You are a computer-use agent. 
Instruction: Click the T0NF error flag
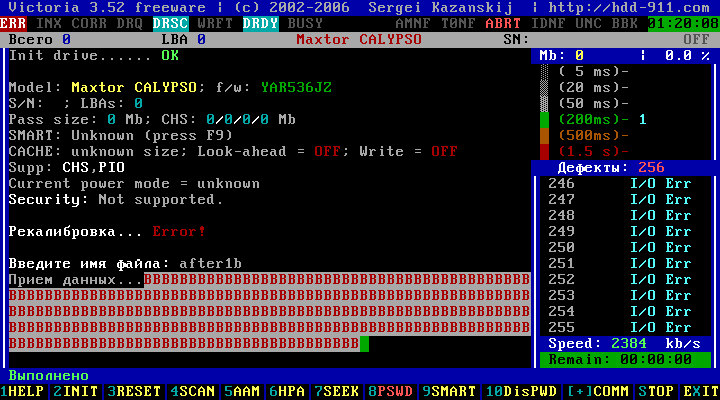coord(458,23)
